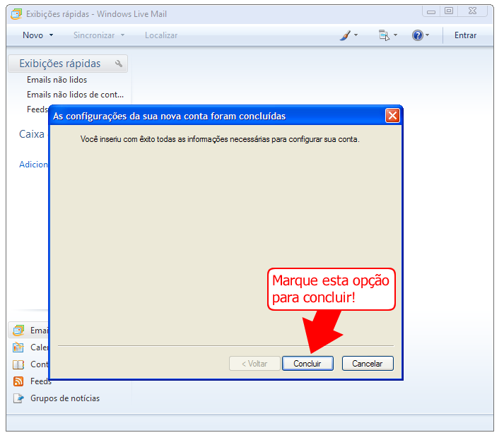Click the Cancelar button in the dialog

coord(368,363)
